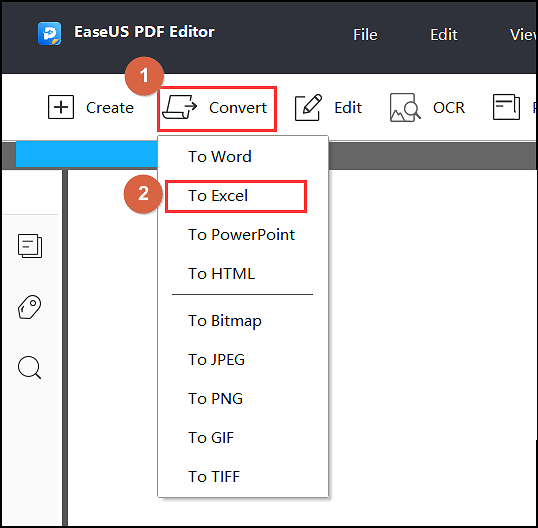Open the View menu

pyautogui.click(x=523, y=35)
